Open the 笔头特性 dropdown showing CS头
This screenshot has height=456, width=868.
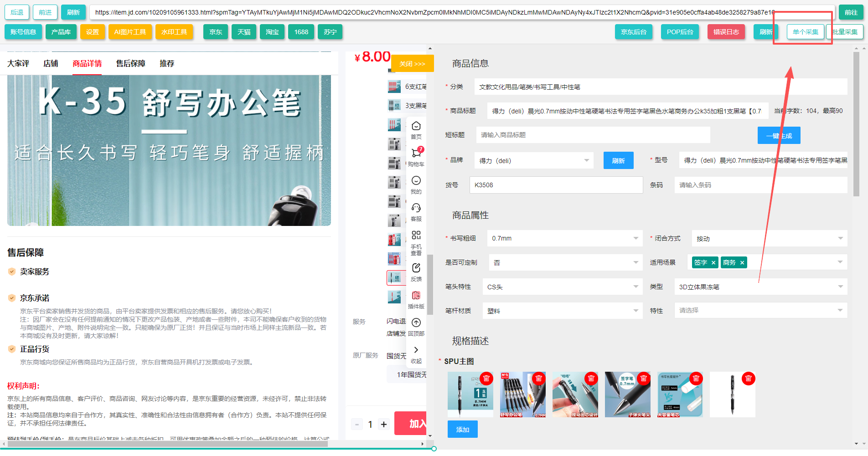(x=563, y=287)
